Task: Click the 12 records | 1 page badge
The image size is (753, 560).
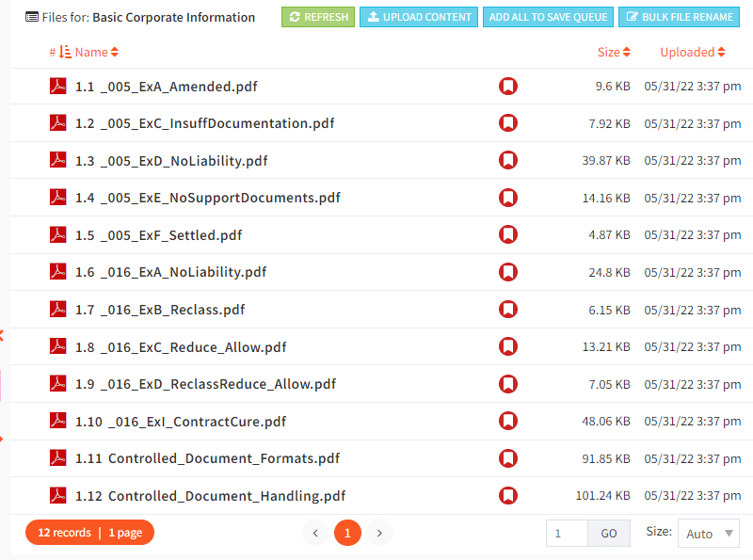Action: [89, 532]
